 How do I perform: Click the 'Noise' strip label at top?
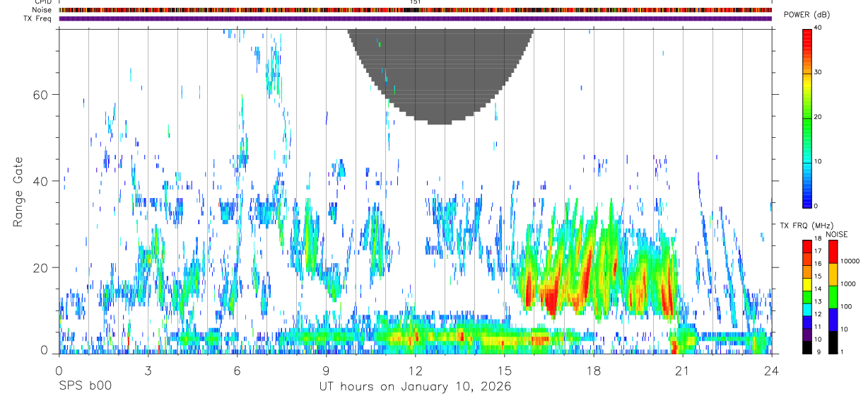42,10
